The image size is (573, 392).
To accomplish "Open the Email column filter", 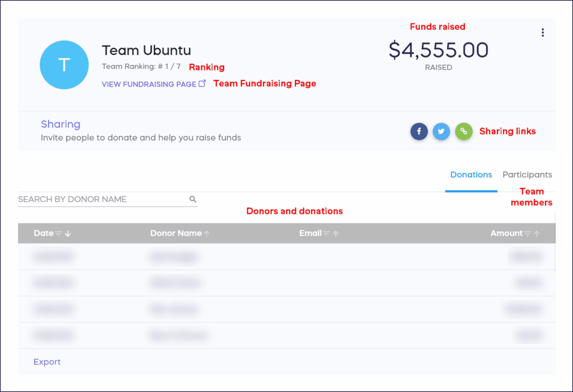I will [325, 233].
